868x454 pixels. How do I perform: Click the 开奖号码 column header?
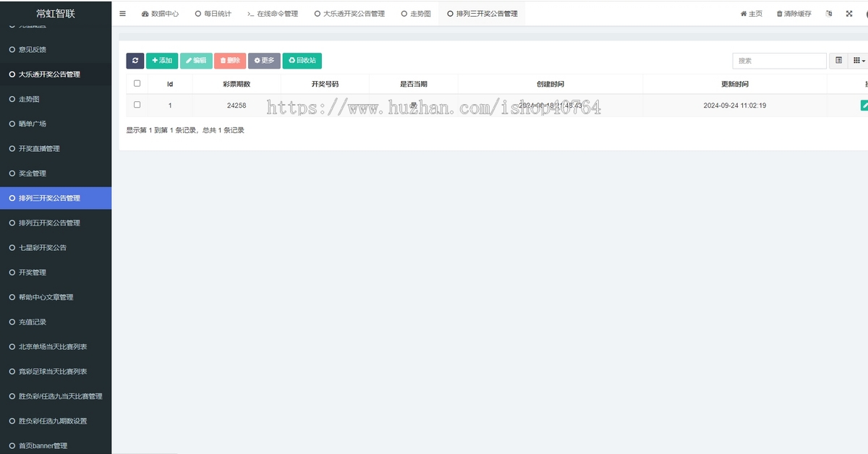click(x=325, y=84)
